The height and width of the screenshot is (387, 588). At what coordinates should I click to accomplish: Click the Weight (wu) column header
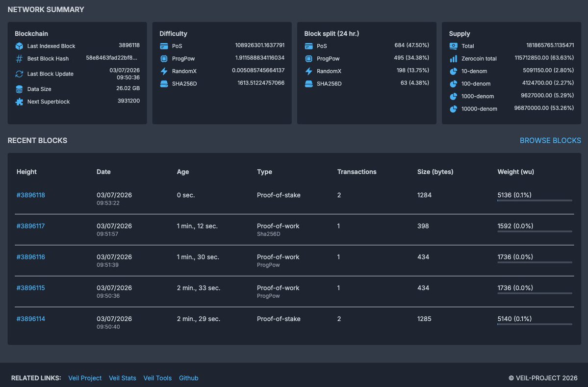click(515, 172)
